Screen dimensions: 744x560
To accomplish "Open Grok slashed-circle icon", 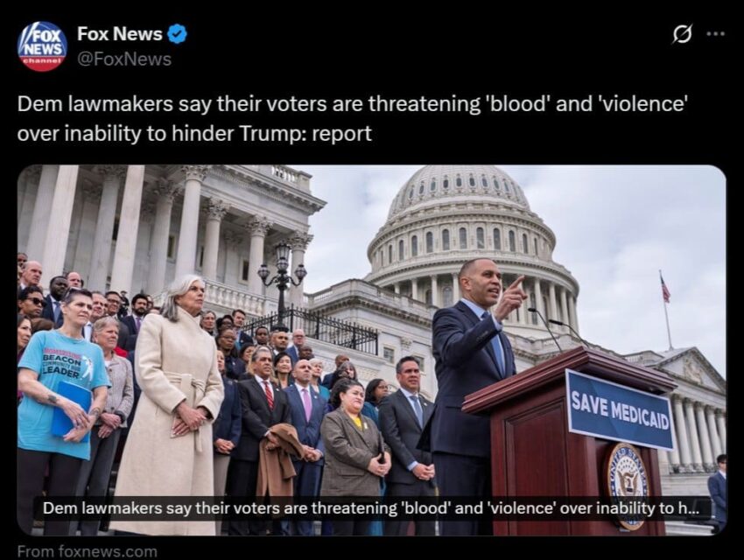I will [682, 34].
